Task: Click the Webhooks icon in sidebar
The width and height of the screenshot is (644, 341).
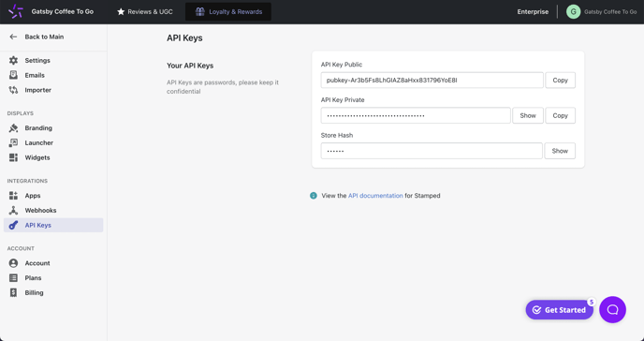Action: pos(13,211)
